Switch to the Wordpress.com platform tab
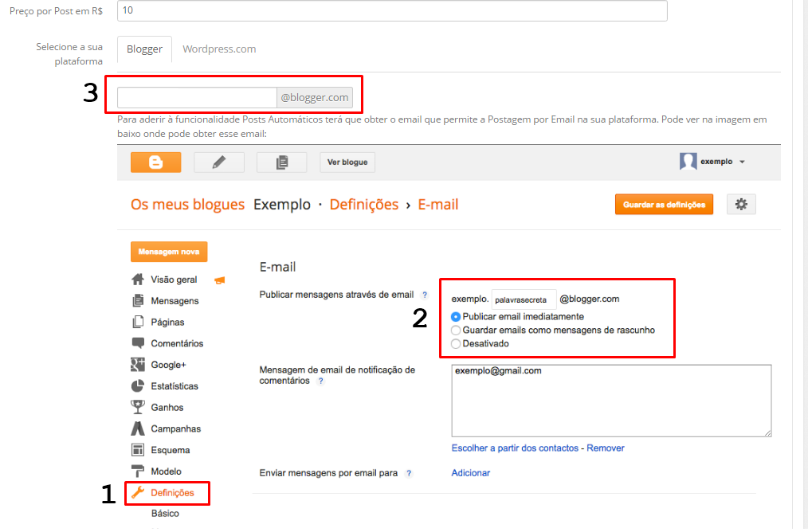Image resolution: width=808 pixels, height=532 pixels. tap(219, 49)
